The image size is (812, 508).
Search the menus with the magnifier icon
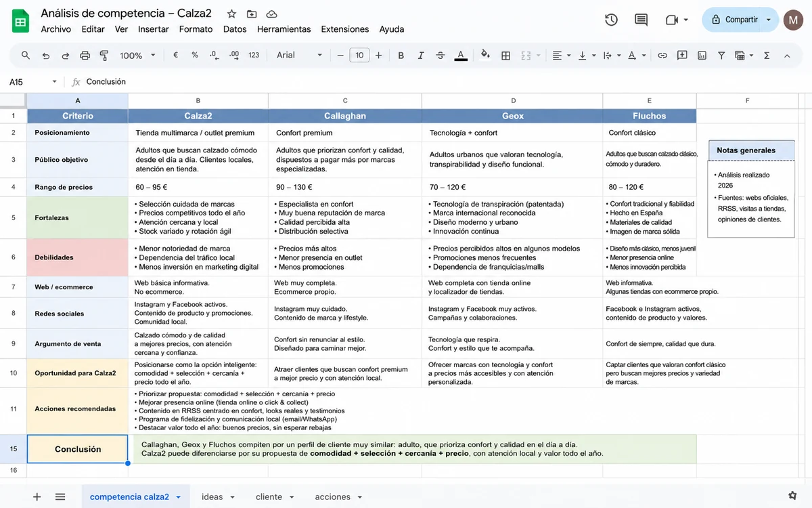(x=26, y=56)
